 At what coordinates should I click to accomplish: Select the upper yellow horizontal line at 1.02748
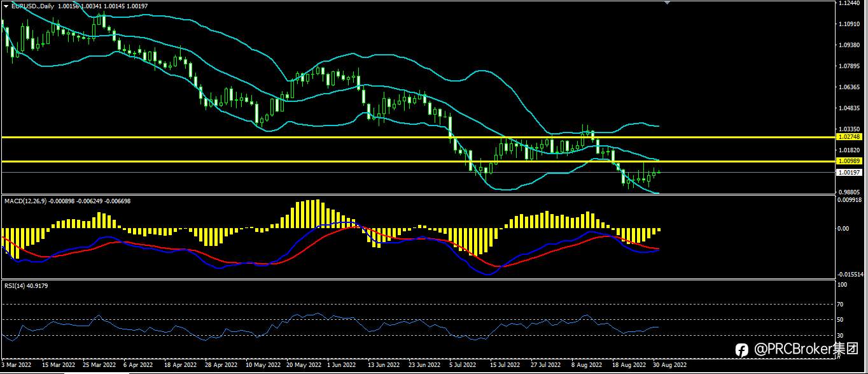click(418, 137)
